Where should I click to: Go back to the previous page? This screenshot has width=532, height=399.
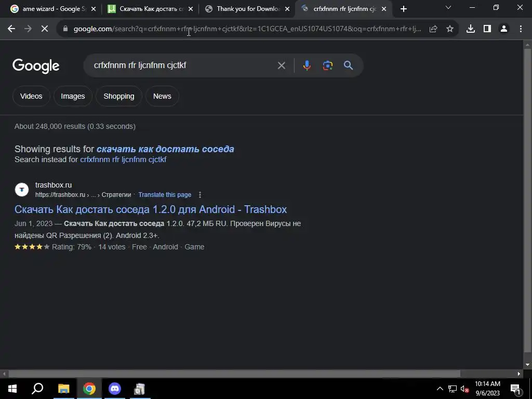click(x=11, y=29)
